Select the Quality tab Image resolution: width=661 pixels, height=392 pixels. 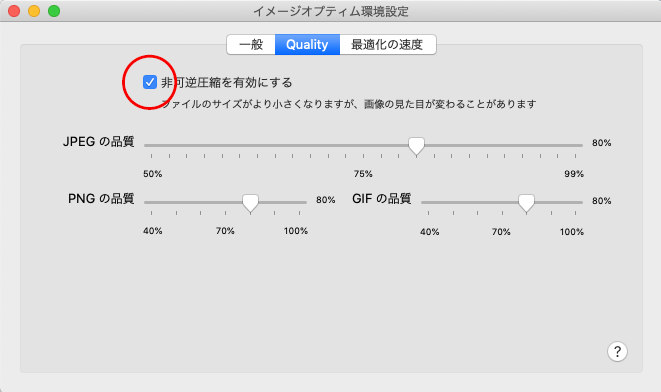307,44
